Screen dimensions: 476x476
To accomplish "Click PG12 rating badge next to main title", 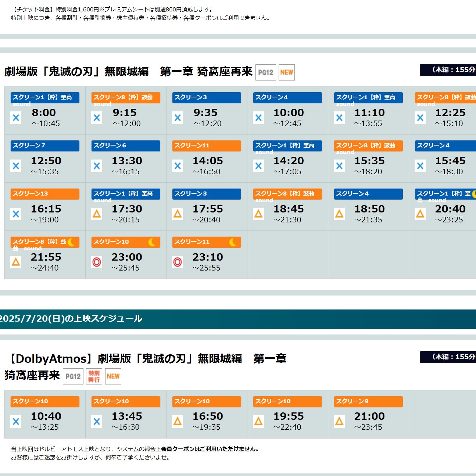I will [265, 72].
